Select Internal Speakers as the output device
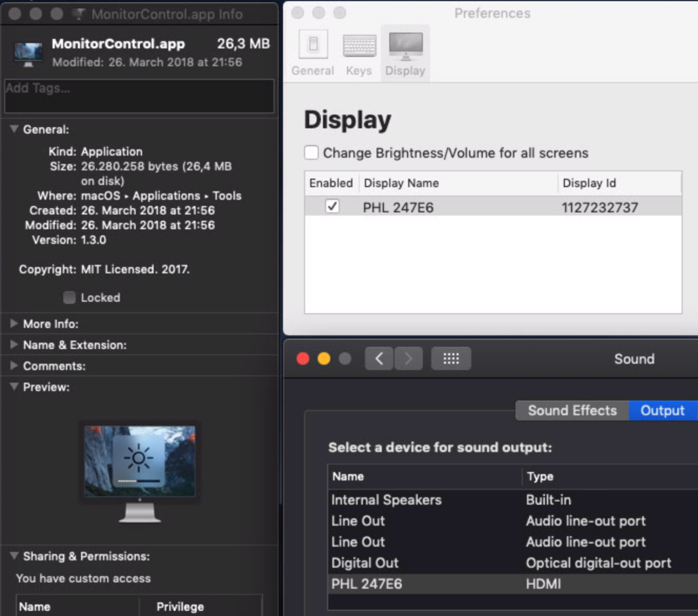 click(x=386, y=500)
